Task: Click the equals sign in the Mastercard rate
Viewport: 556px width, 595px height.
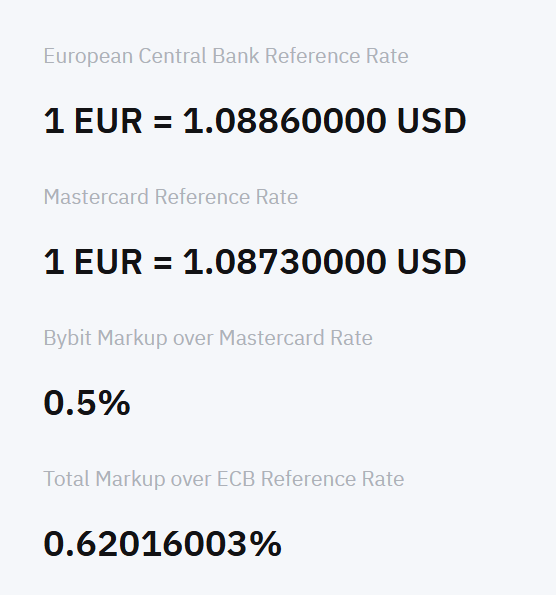Action: pyautogui.click(x=163, y=263)
